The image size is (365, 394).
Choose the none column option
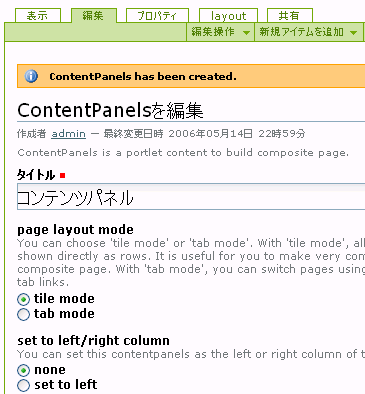point(23,370)
